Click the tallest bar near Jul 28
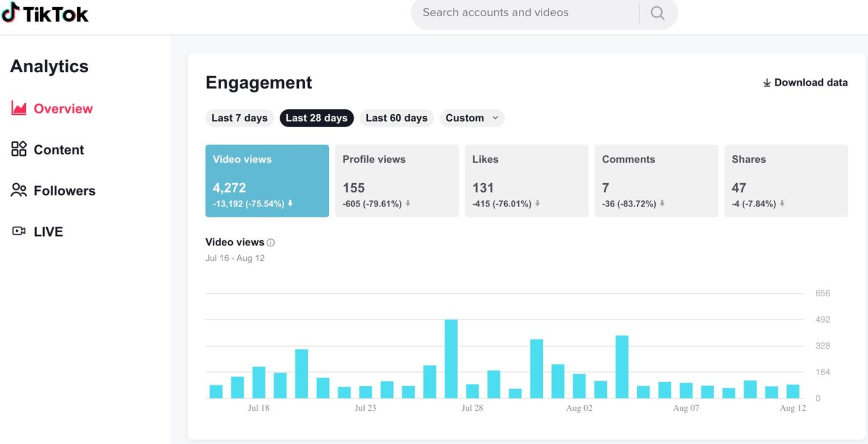 point(451,358)
